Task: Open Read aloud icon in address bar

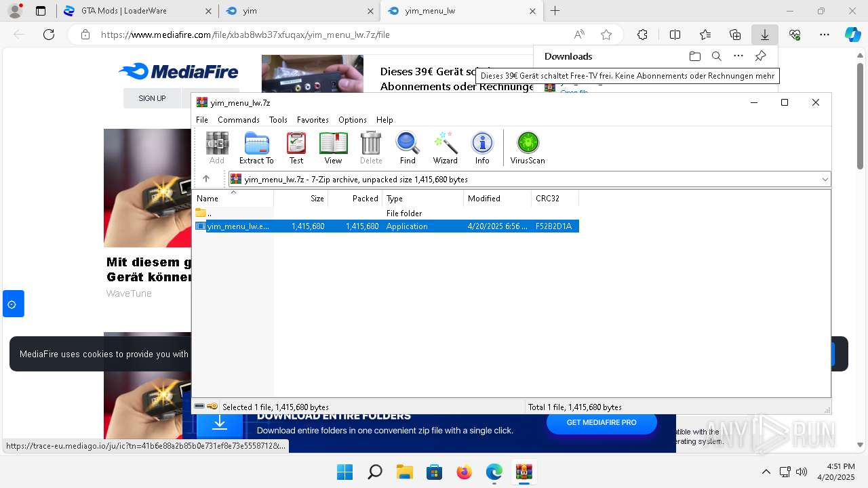Action: 579,35
